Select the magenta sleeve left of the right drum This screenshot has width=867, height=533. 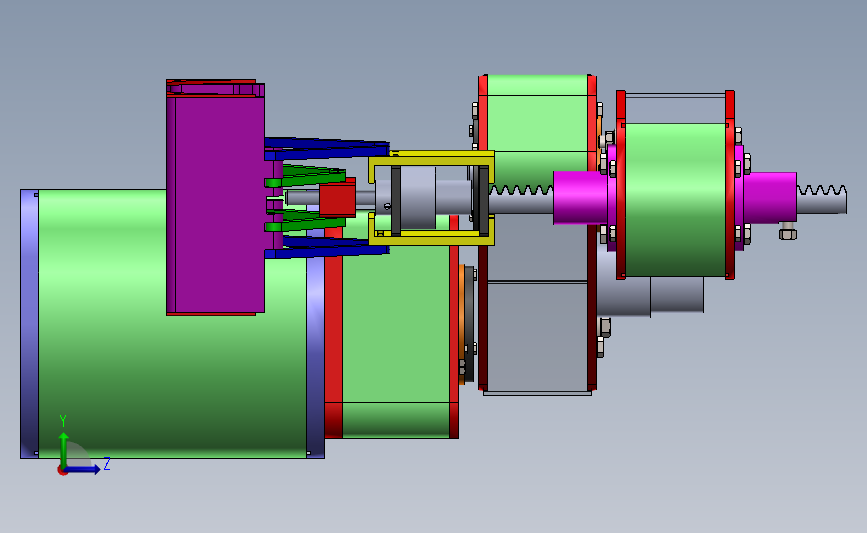click(x=581, y=197)
